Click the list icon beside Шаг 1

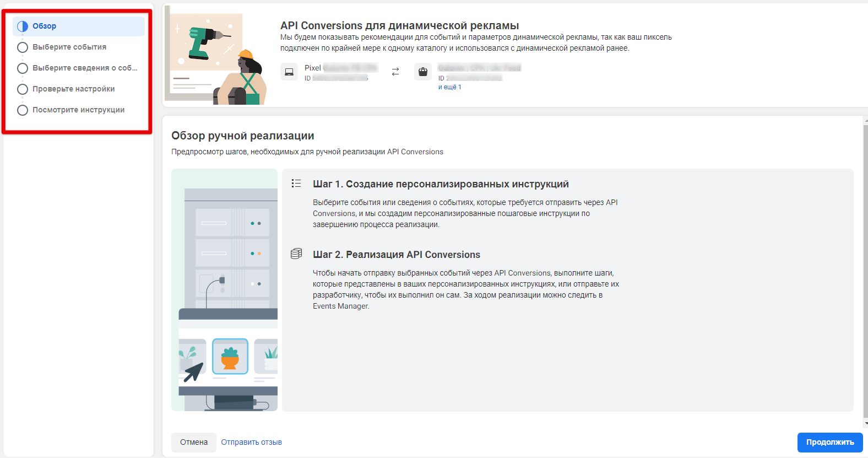296,184
